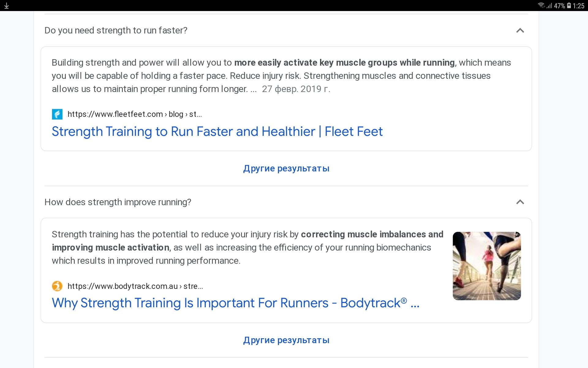The height and width of the screenshot is (368, 588).
Task: Tap "Другие результаты" below the Bodytrack result
Action: tap(286, 340)
